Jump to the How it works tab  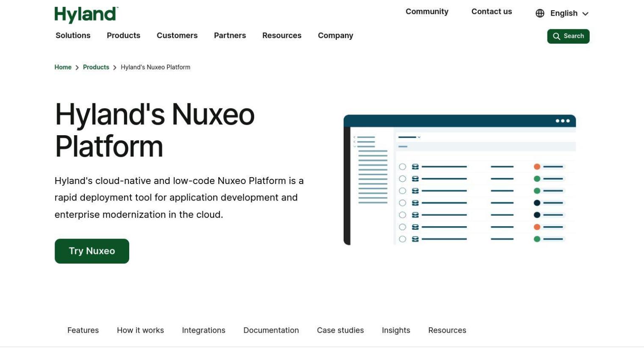coord(140,330)
